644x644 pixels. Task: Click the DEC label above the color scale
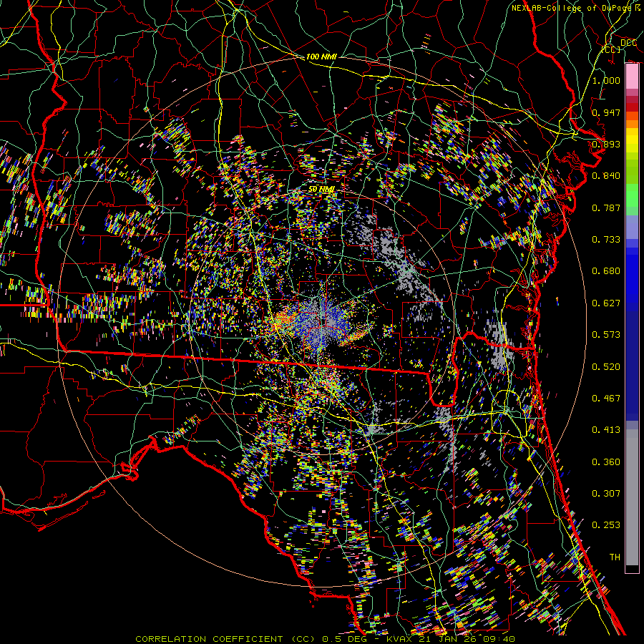click(x=629, y=43)
